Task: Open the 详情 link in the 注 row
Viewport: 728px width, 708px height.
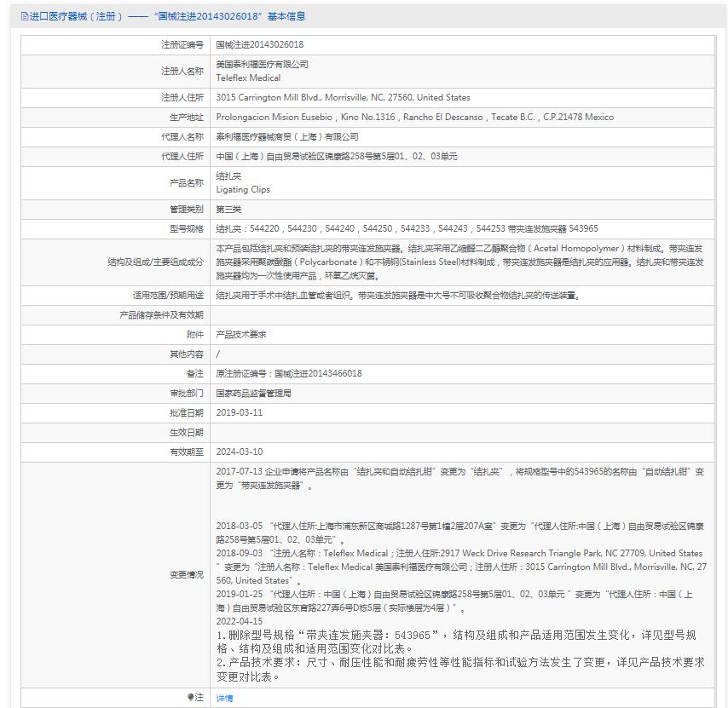Action: [x=224, y=698]
